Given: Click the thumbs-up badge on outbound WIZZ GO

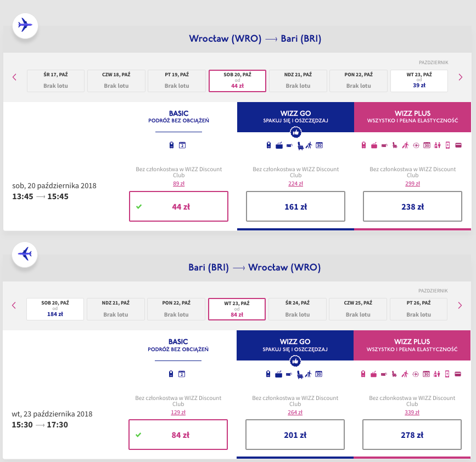Looking at the screenshot, I should tap(295, 132).
